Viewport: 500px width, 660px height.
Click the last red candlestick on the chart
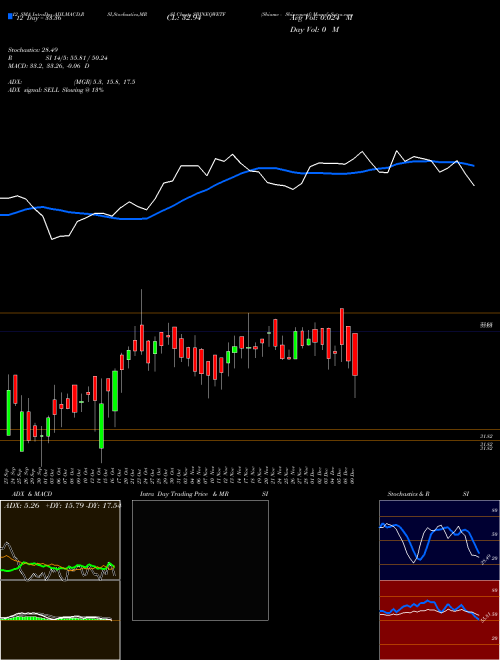pyautogui.click(x=355, y=354)
